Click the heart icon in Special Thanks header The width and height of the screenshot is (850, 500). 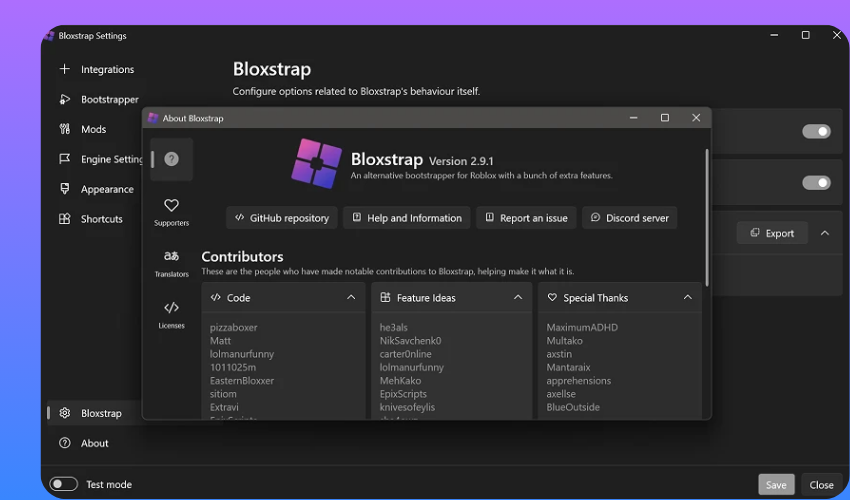[x=552, y=297]
